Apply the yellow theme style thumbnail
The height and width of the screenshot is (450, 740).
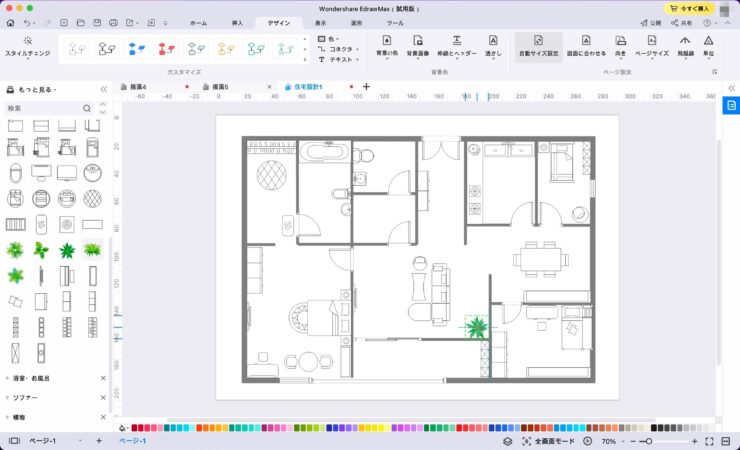[226, 49]
